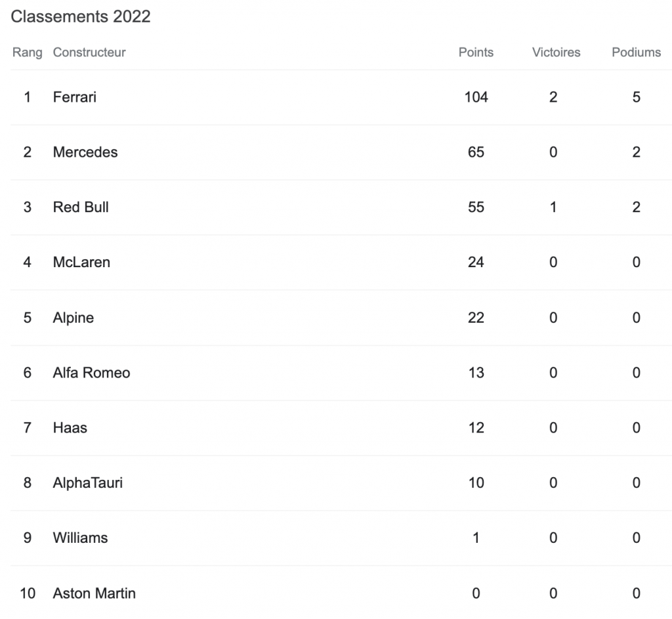Open the Aston Martin entry

pyautogui.click(x=94, y=593)
